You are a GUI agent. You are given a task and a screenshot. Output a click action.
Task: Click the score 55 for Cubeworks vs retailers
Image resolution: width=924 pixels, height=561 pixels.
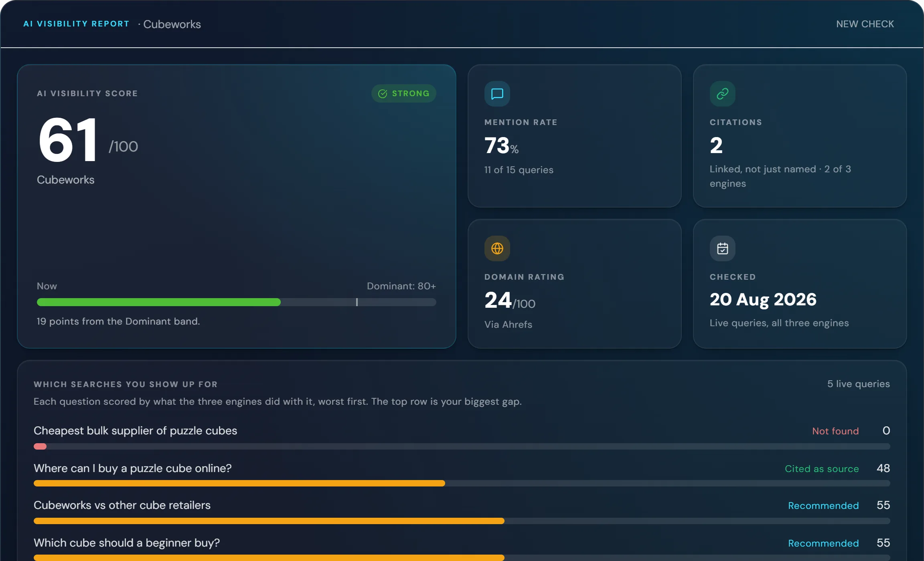click(x=883, y=505)
